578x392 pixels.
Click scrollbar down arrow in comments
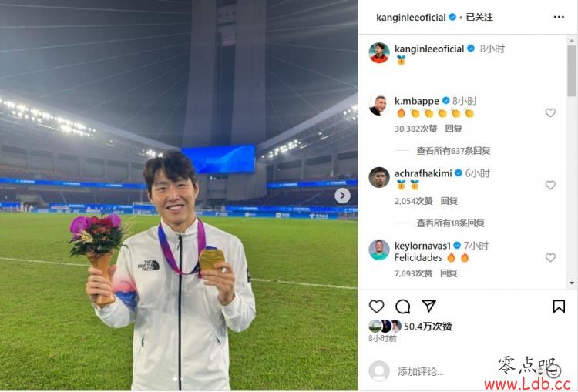(572, 283)
